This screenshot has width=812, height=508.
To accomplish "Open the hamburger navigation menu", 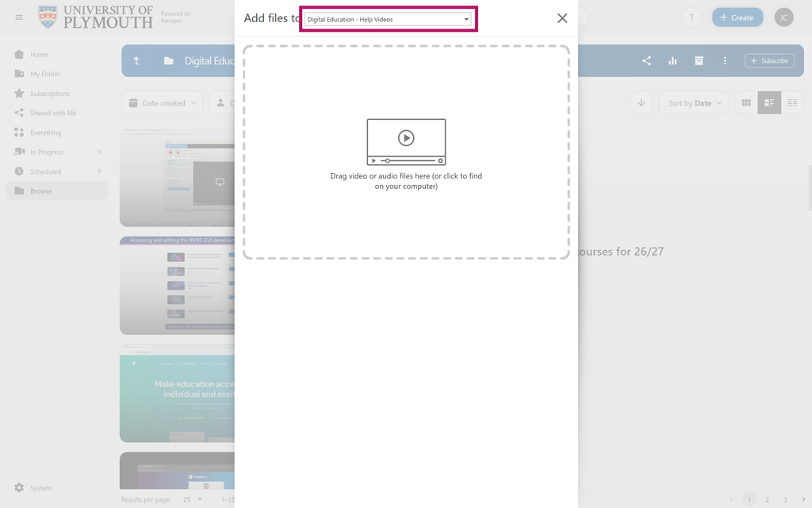I will click(19, 17).
